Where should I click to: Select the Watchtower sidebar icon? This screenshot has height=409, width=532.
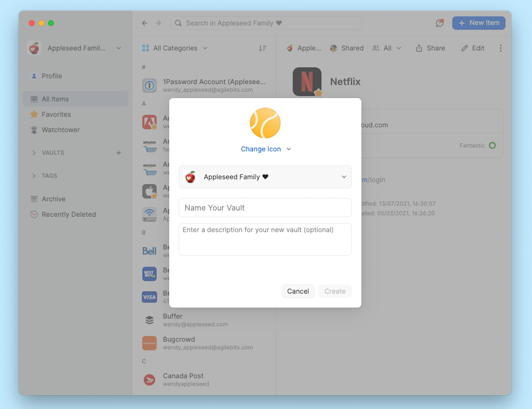point(34,130)
